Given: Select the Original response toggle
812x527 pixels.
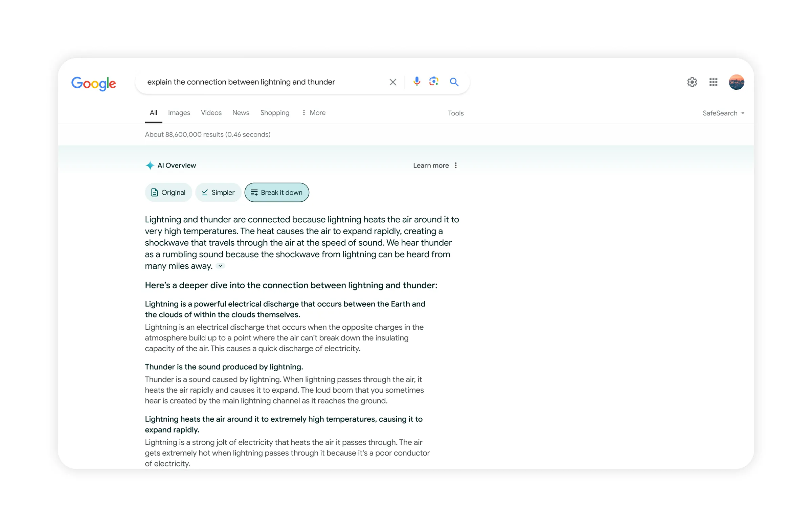Looking at the screenshot, I should (x=169, y=192).
